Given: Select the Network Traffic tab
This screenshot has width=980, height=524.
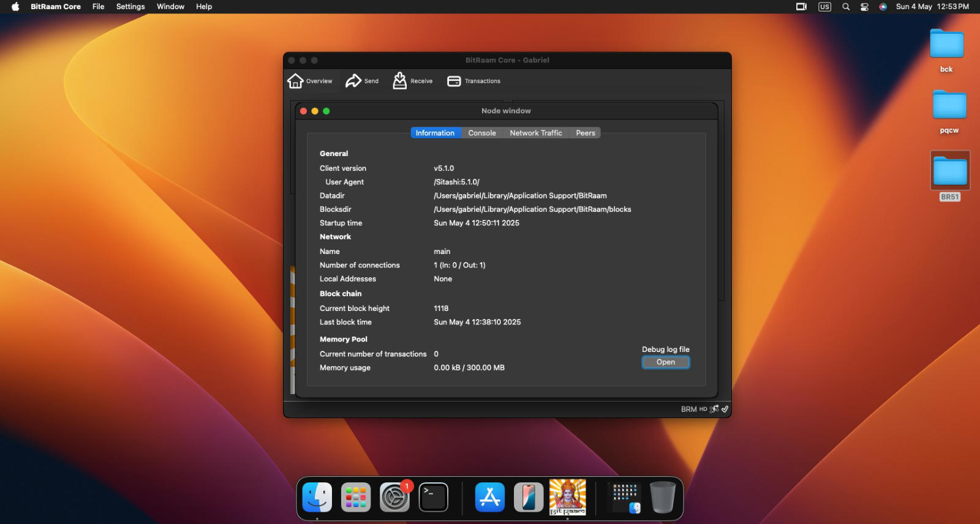Looking at the screenshot, I should coord(535,133).
